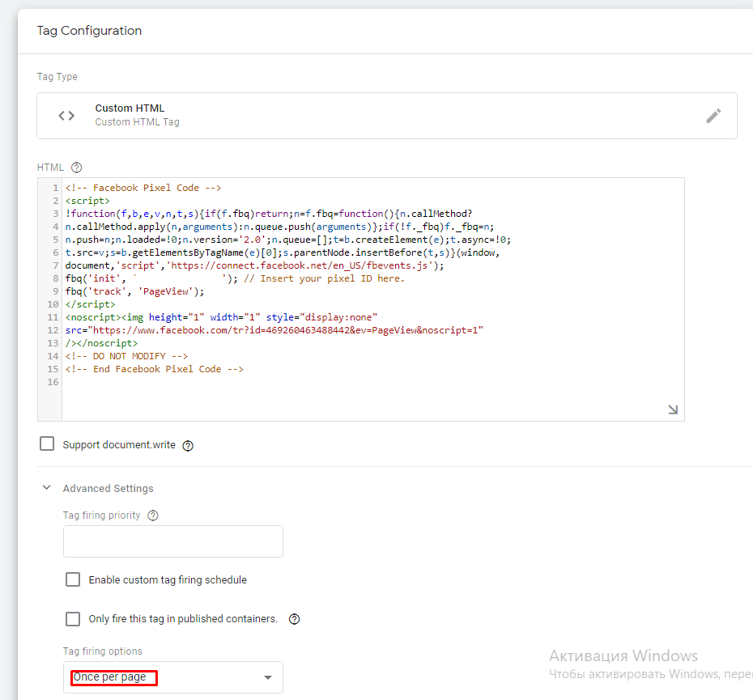Click the Tag Type label
753x700 pixels.
57,77
